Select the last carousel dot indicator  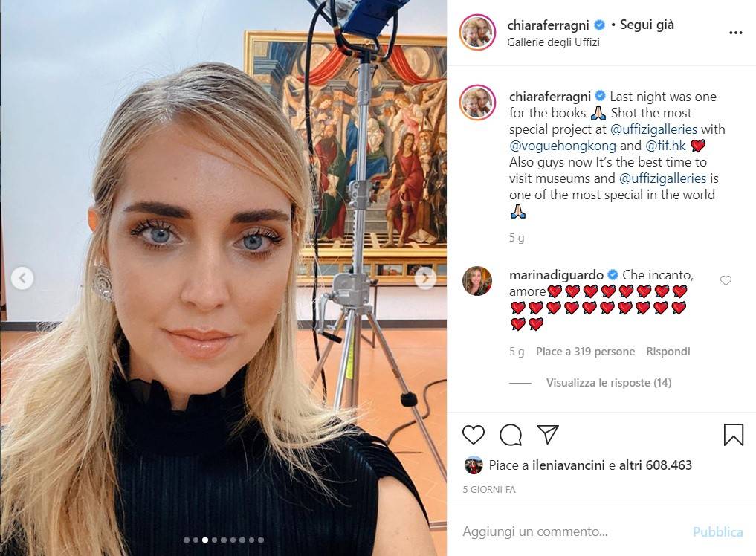pos(261,540)
